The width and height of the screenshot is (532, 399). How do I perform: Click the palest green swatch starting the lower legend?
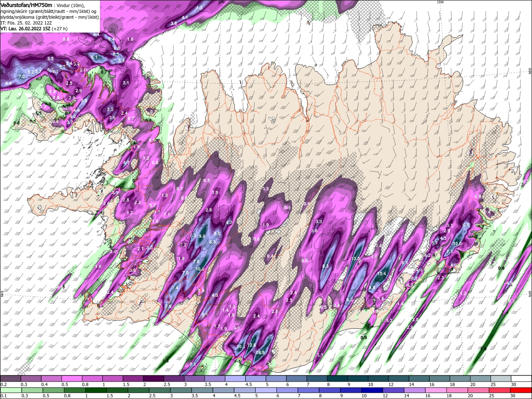pos(10,390)
